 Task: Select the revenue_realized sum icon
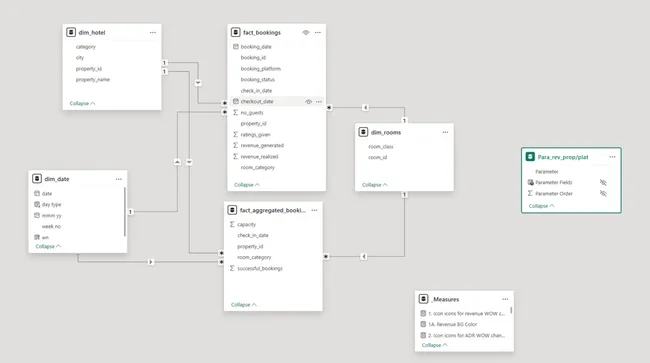point(235,156)
